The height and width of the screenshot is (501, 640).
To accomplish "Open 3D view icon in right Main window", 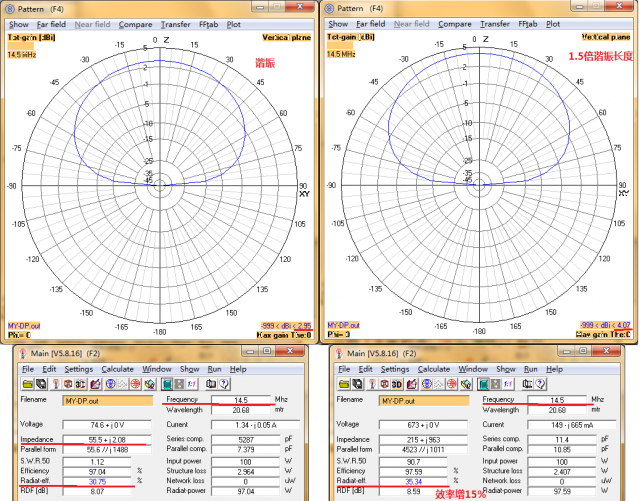I will pyautogui.click(x=397, y=384).
